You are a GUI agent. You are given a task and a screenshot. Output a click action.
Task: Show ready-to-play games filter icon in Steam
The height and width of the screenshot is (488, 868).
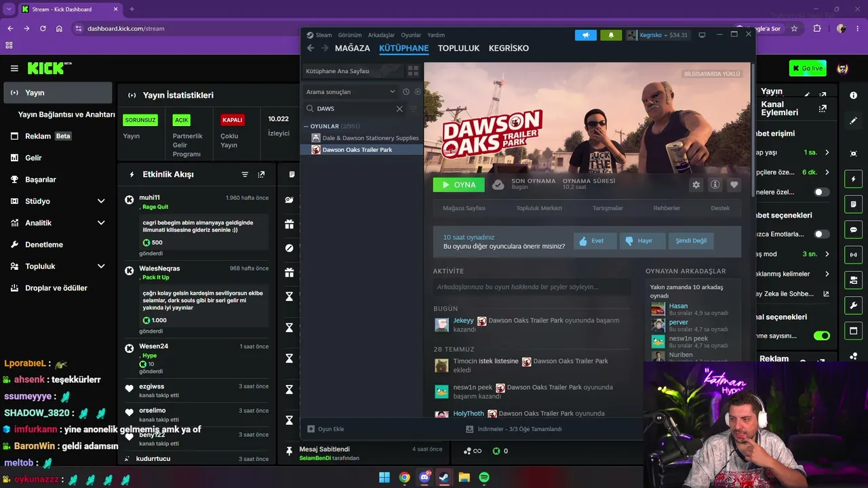418,91
